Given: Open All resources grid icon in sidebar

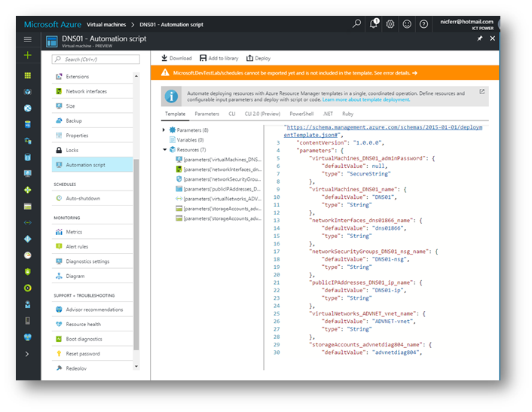Looking at the screenshot, I should tap(28, 75).
